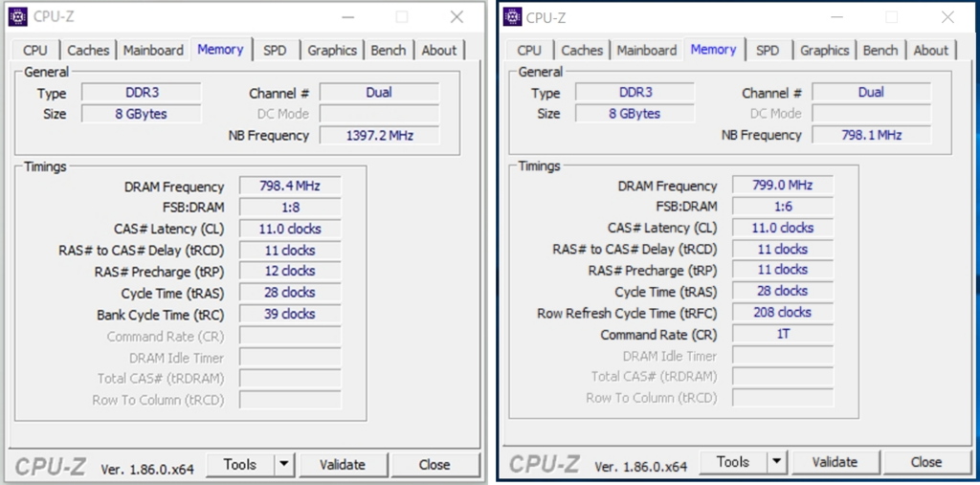This screenshot has width=980, height=485.
Task: Switch to Caches tab in right window
Action: click(x=582, y=51)
